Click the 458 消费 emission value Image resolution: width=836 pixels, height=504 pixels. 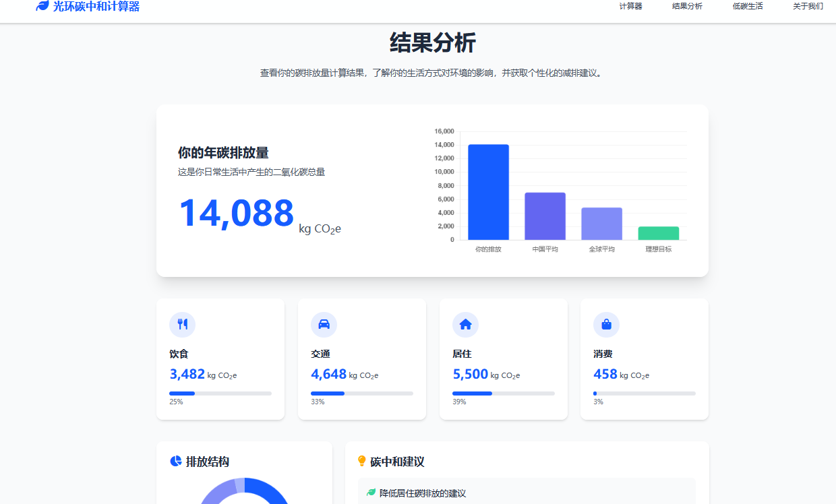(605, 374)
